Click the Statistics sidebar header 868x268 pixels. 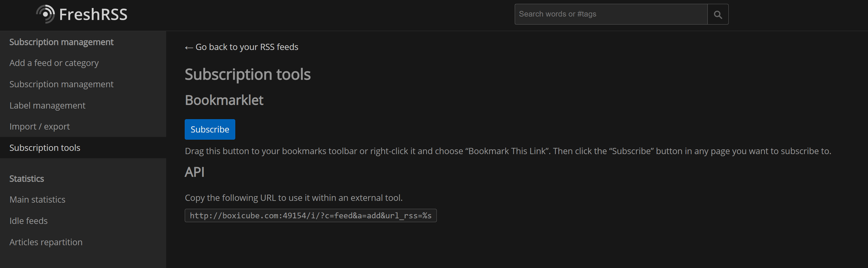[x=27, y=179]
